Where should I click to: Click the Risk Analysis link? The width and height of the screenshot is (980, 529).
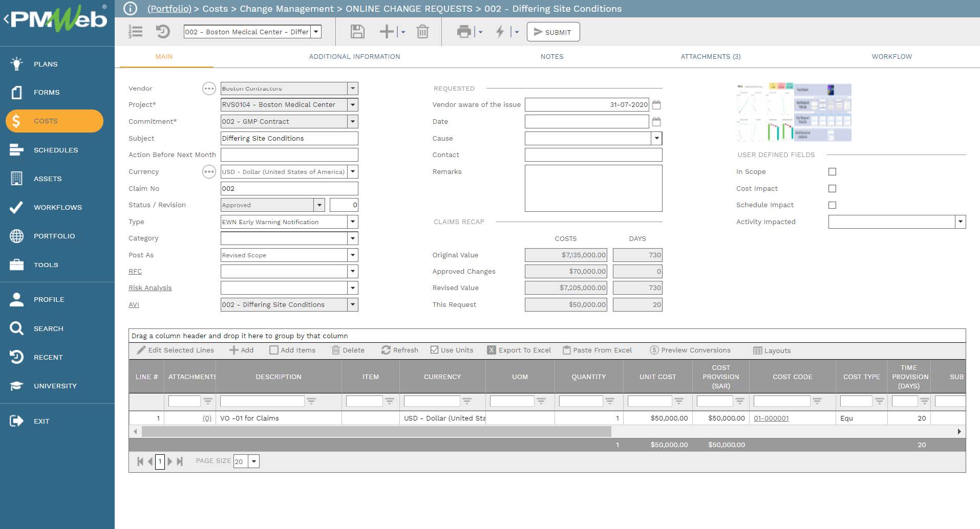[x=150, y=288]
